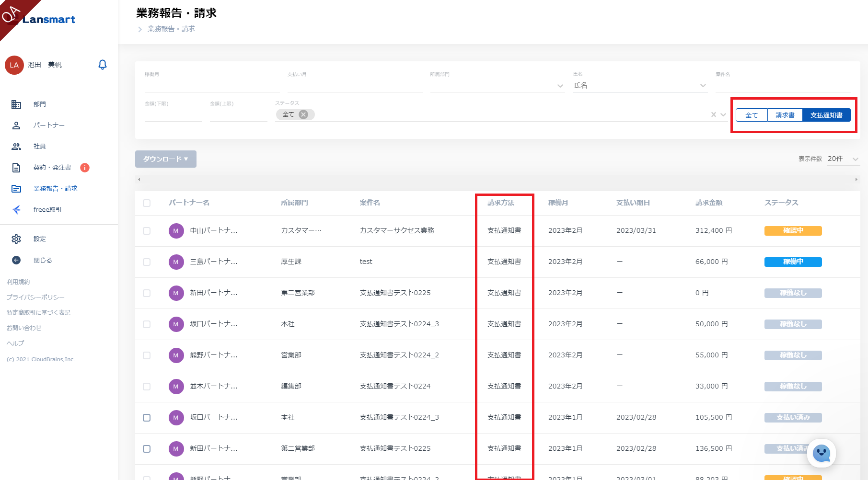Check the row with 105,500 円 amount
The width and height of the screenshot is (868, 480).
(147, 418)
